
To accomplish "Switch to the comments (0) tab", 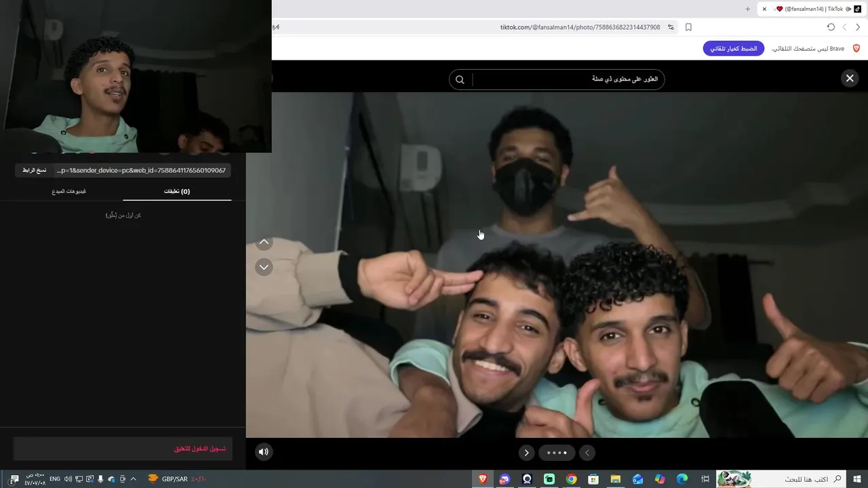I will click(x=177, y=191).
